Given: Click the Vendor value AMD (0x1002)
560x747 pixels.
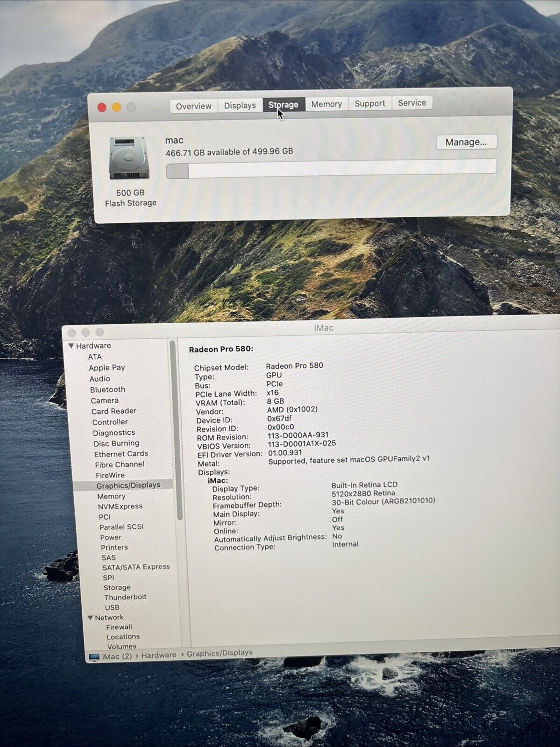Looking at the screenshot, I should coord(292,410).
